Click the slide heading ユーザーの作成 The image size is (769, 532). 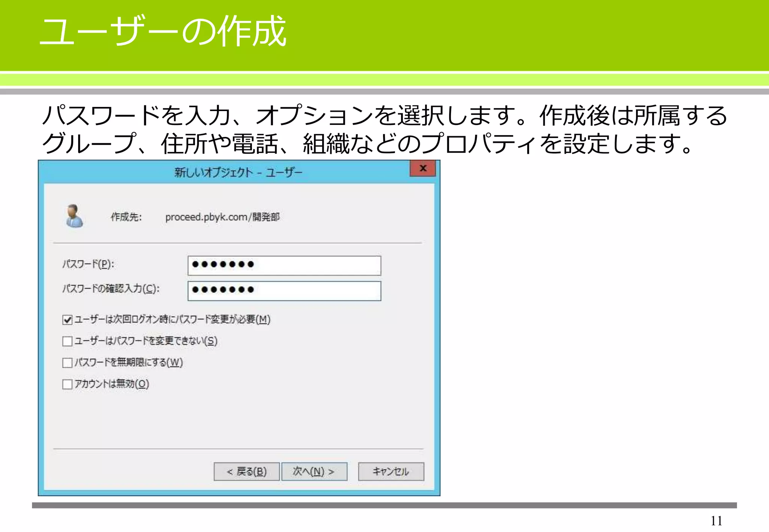click(x=163, y=32)
